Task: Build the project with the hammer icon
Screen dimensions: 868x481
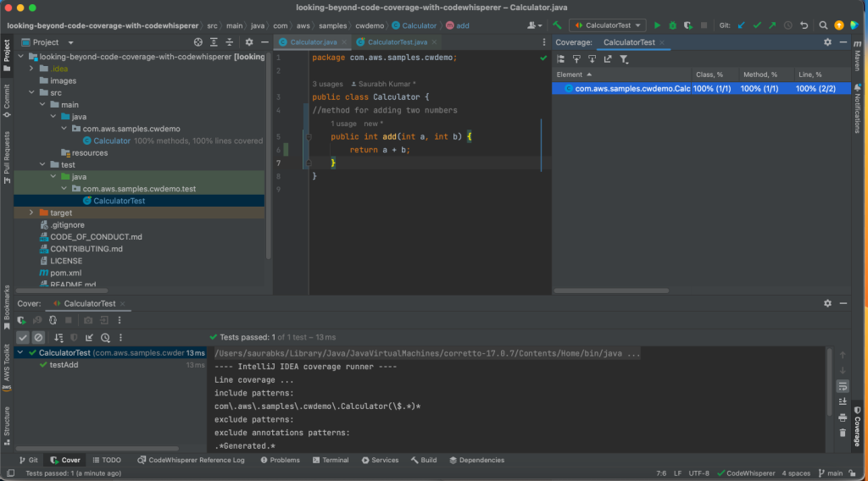Action: (558, 25)
